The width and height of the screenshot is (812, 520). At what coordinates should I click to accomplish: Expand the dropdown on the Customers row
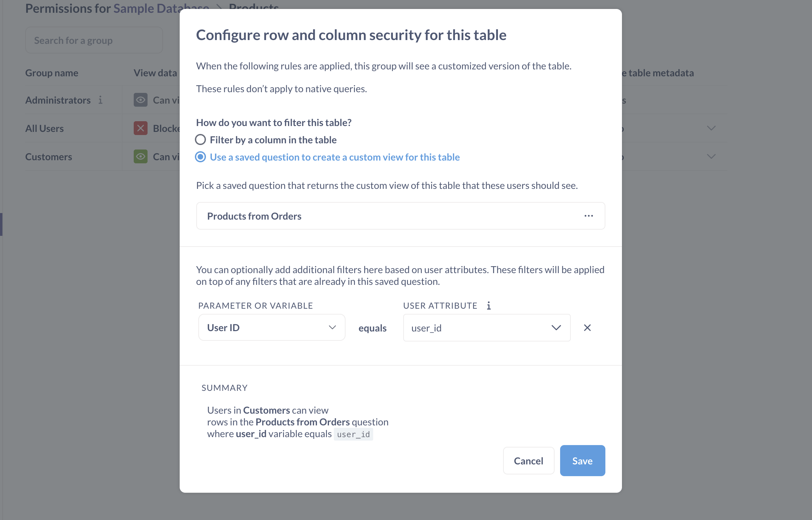point(711,156)
